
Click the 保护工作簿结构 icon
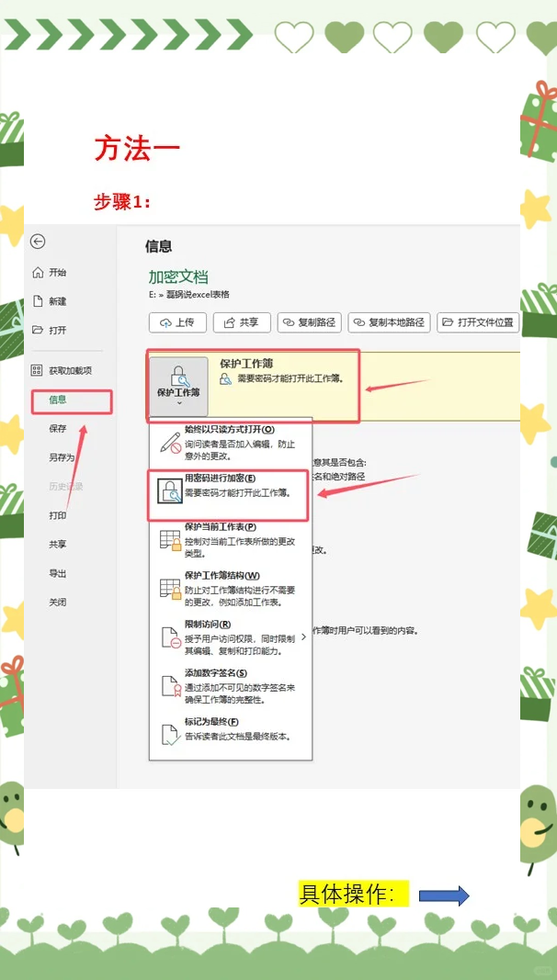click(x=170, y=588)
